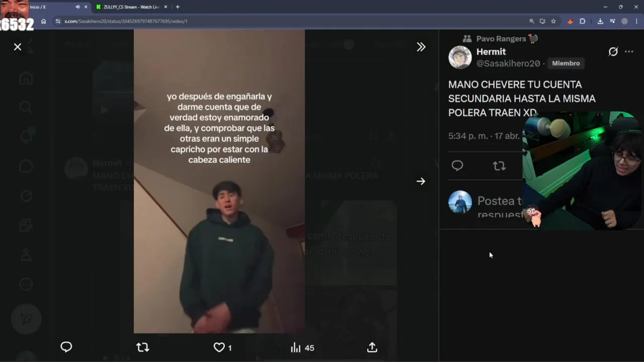Open @Sasakihero20 handle link

508,63
